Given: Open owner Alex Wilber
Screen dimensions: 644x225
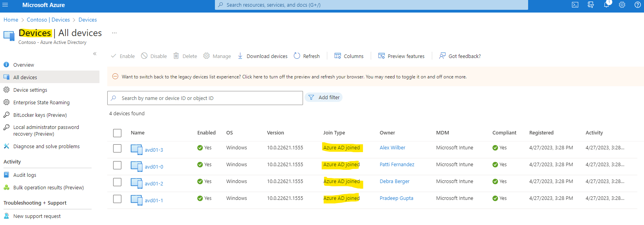Looking at the screenshot, I should tap(392, 147).
